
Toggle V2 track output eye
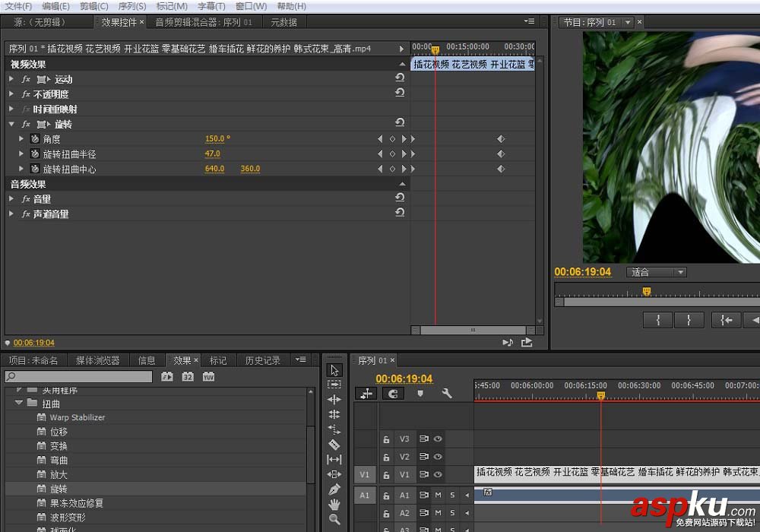438,457
